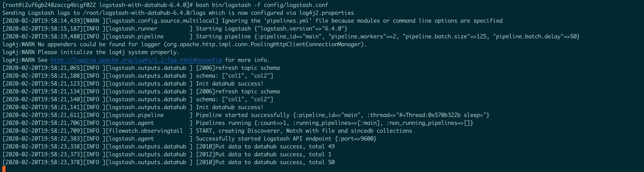This screenshot has height=172, width=644.
Task: Click the orange terminal cursor block
Action: (x=4, y=169)
